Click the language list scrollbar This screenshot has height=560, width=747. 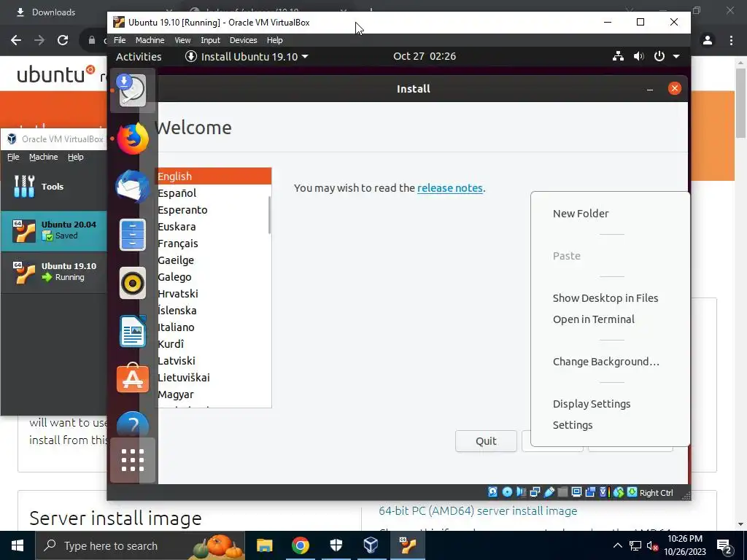pyautogui.click(x=270, y=215)
